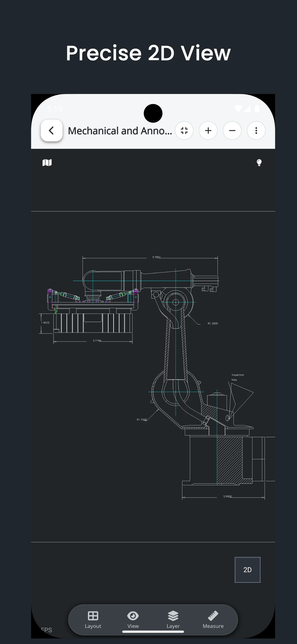Open the Layer tab

point(173,620)
